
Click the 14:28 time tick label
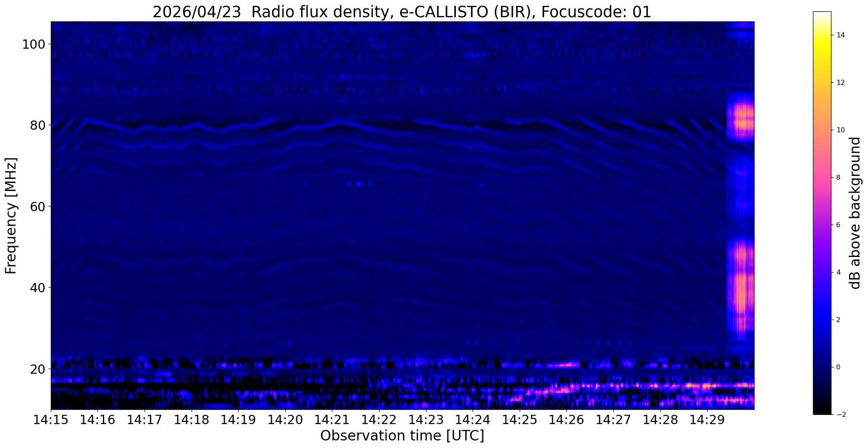660,420
